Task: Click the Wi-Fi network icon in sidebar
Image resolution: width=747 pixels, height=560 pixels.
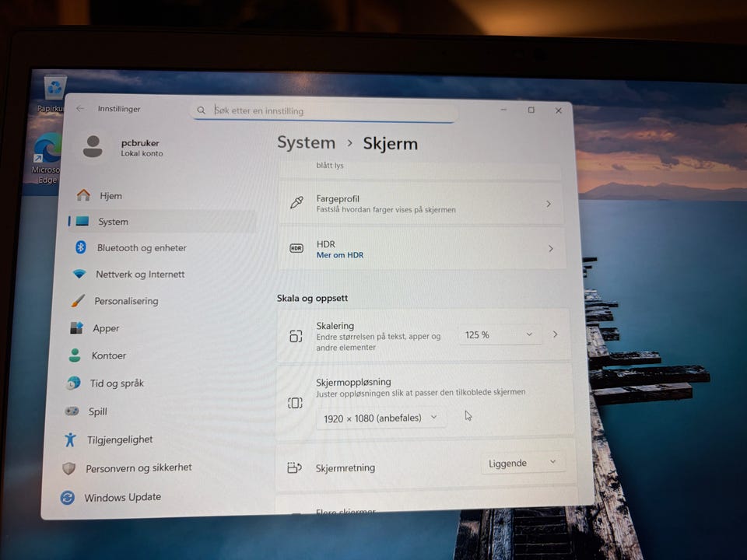Action: 79,274
